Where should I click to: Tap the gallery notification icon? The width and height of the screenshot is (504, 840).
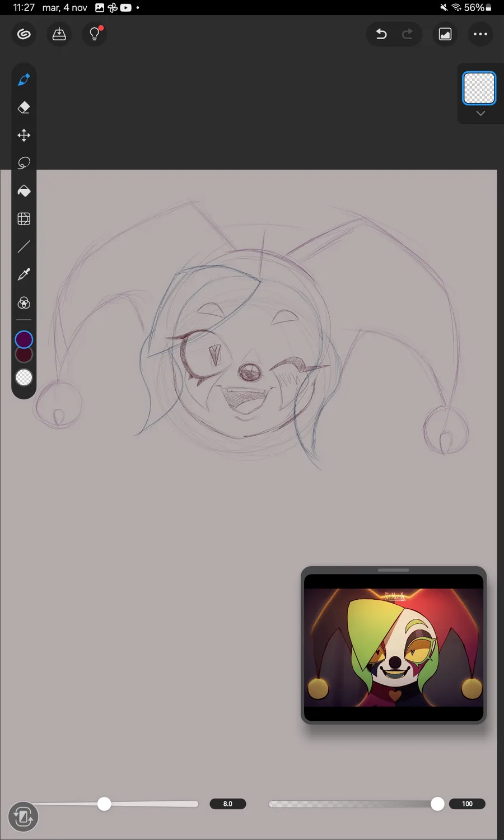tap(100, 7)
